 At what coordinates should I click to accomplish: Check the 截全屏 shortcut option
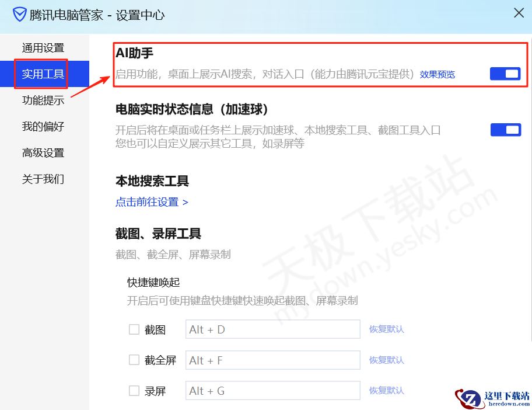(x=134, y=360)
